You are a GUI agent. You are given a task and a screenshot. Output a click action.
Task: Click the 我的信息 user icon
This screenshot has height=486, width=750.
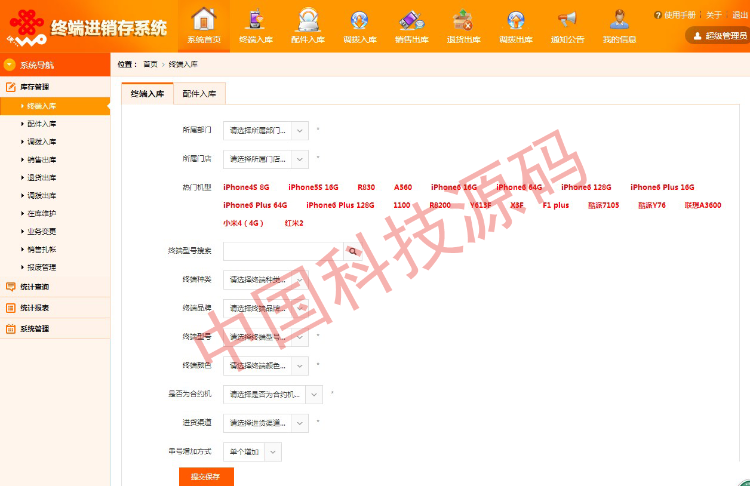coord(619,20)
